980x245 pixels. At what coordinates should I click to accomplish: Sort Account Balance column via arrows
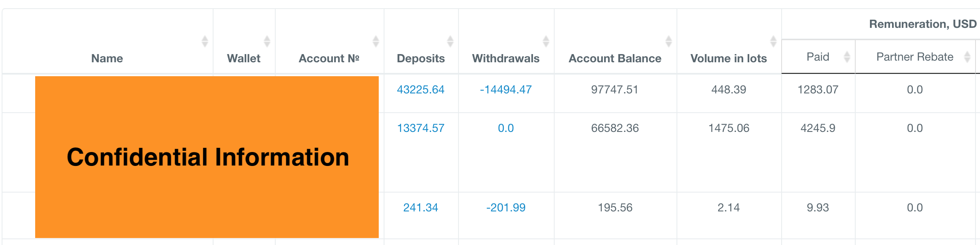click(669, 41)
